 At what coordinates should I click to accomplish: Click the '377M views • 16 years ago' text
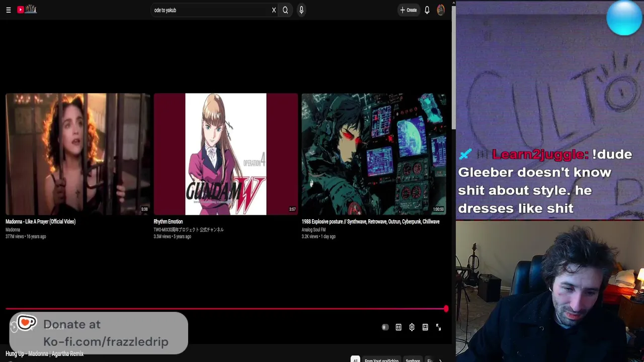point(26,237)
